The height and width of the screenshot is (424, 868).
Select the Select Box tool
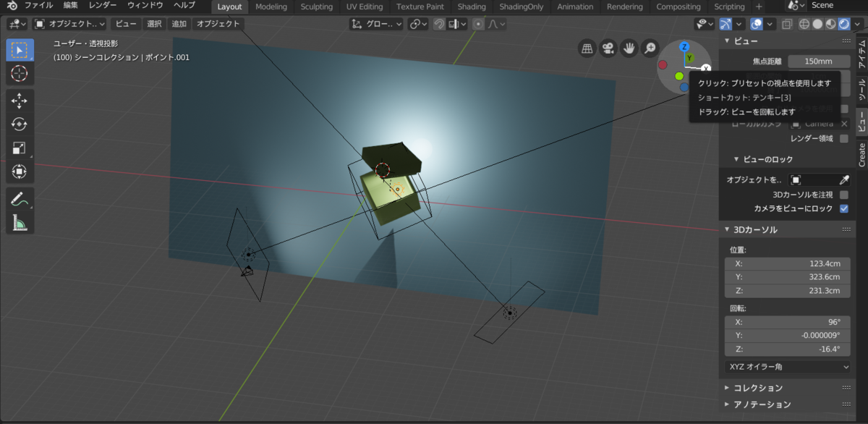[20, 51]
